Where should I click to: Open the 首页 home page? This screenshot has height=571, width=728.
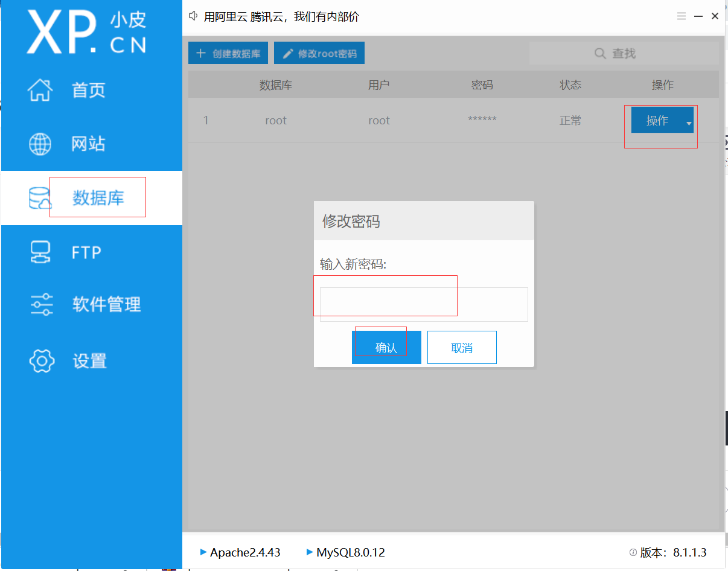(88, 89)
